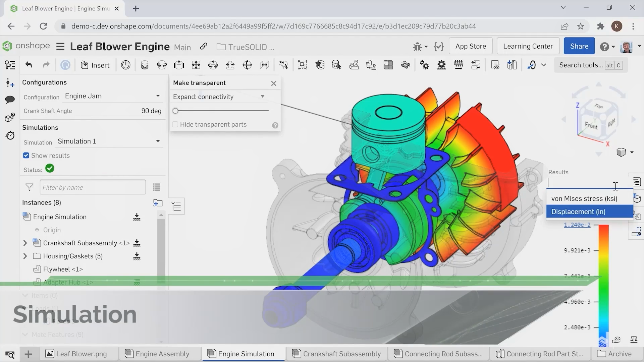Click the document link chain icon
Viewport: 644px width, 362px height.
(x=204, y=46)
